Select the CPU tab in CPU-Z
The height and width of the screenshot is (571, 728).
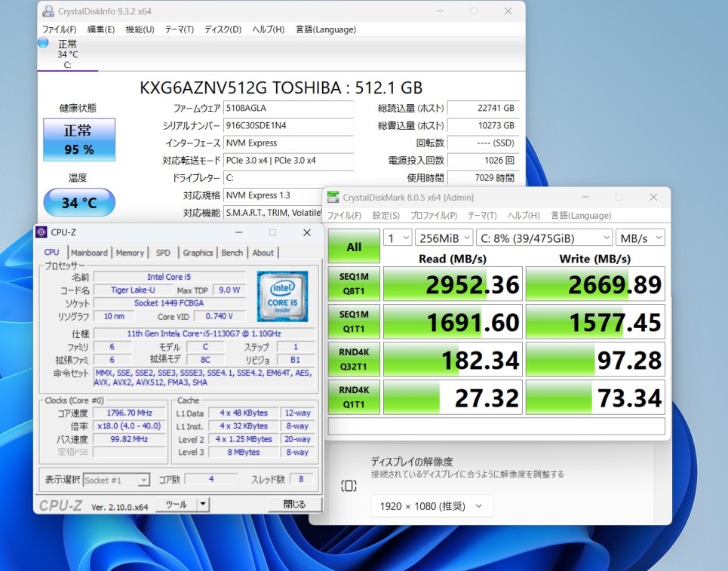51,252
